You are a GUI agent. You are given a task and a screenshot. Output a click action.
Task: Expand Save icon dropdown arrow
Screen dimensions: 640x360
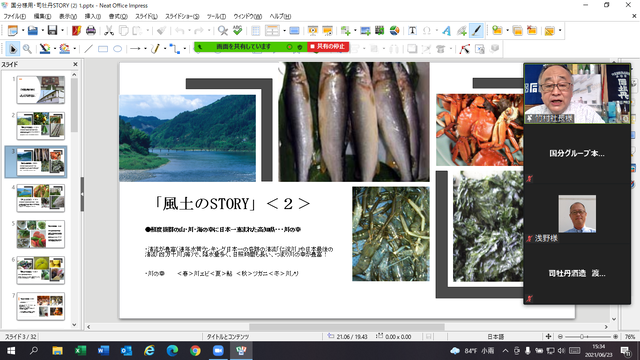(62, 31)
